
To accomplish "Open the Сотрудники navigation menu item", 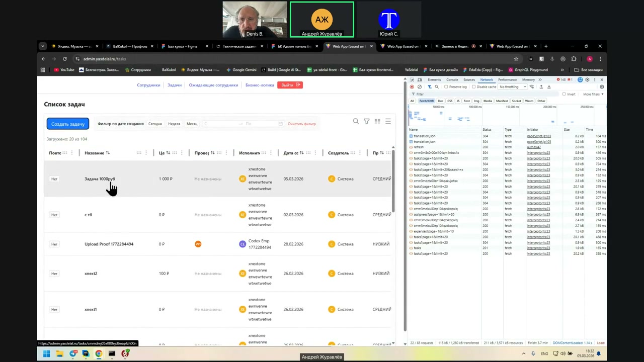I will [148, 85].
